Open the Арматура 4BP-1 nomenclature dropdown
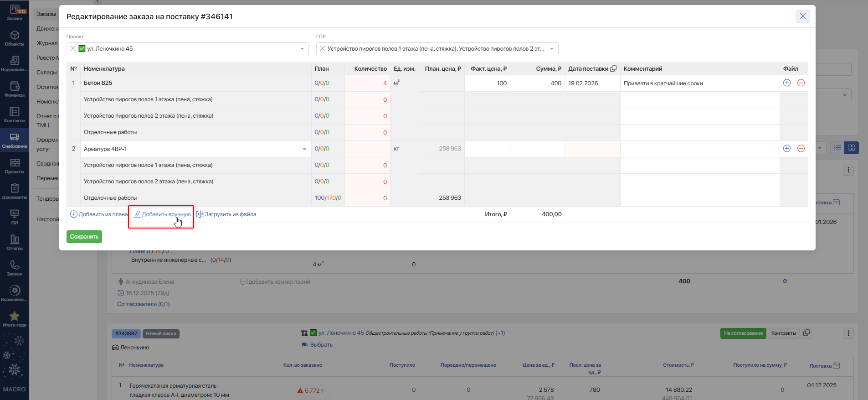Screen dimensions: 868x400 pyautogui.click(x=304, y=149)
